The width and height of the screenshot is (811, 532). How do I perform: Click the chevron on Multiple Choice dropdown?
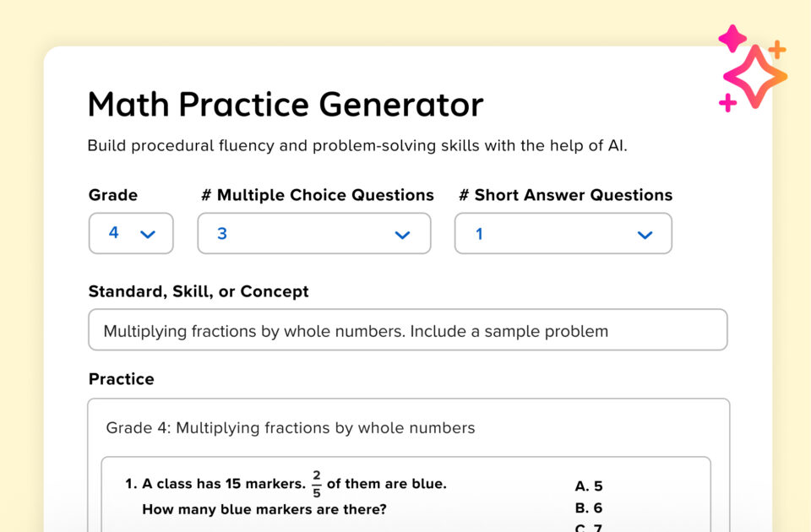[402, 235]
